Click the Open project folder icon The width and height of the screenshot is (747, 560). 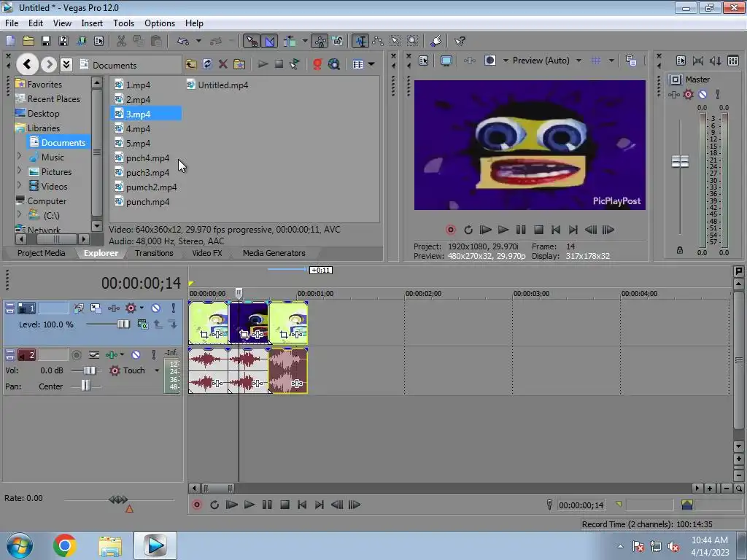(28, 41)
